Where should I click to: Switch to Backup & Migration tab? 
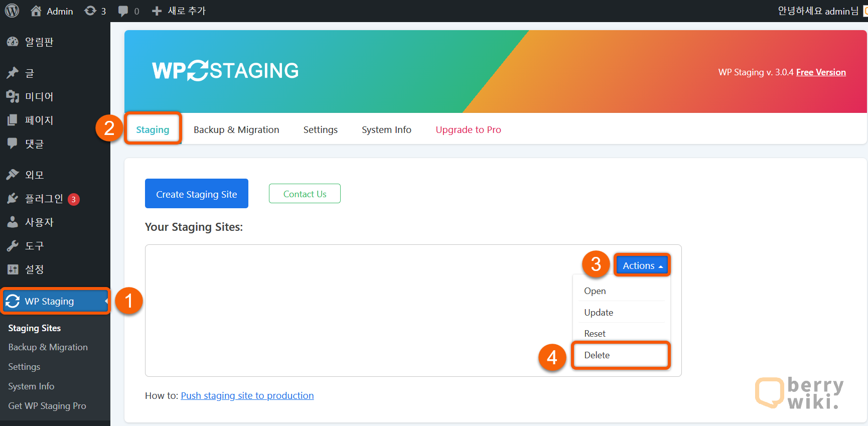[x=236, y=129]
